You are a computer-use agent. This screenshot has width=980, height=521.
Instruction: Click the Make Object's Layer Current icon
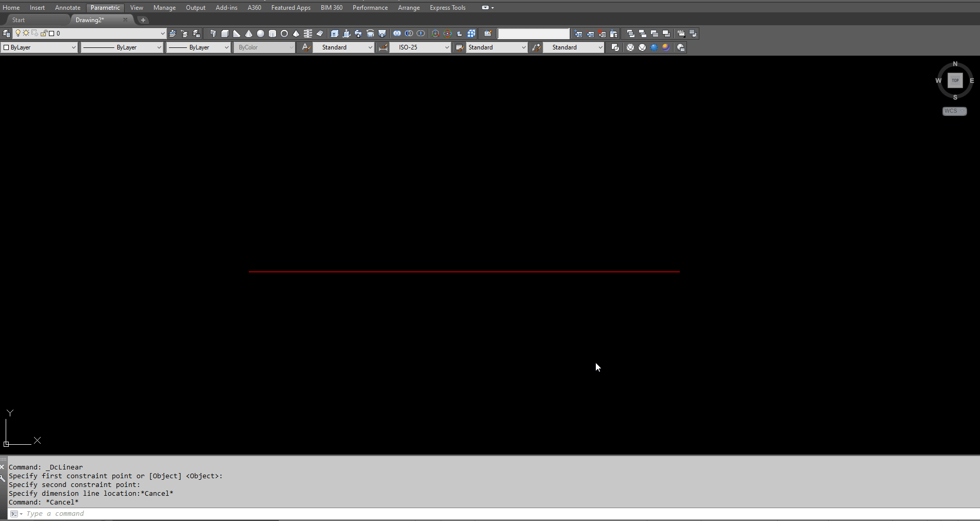pyautogui.click(x=173, y=33)
